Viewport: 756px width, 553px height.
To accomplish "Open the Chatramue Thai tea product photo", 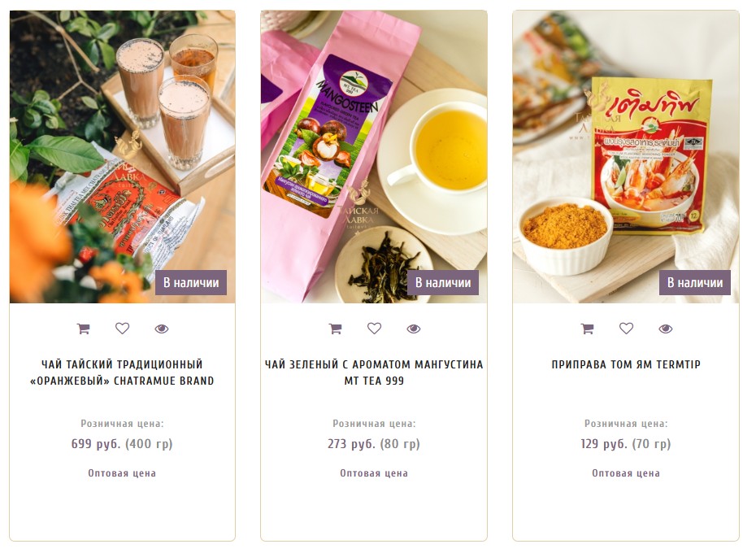I will click(x=123, y=157).
